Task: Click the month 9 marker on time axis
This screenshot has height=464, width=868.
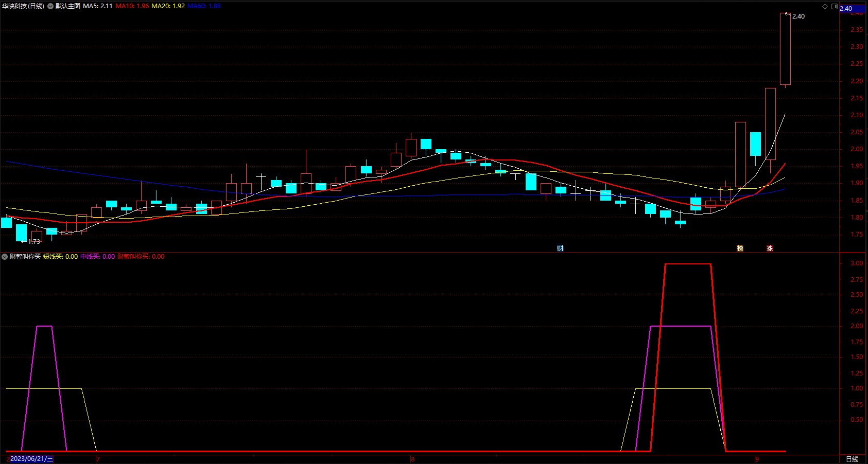Action: coord(757,459)
